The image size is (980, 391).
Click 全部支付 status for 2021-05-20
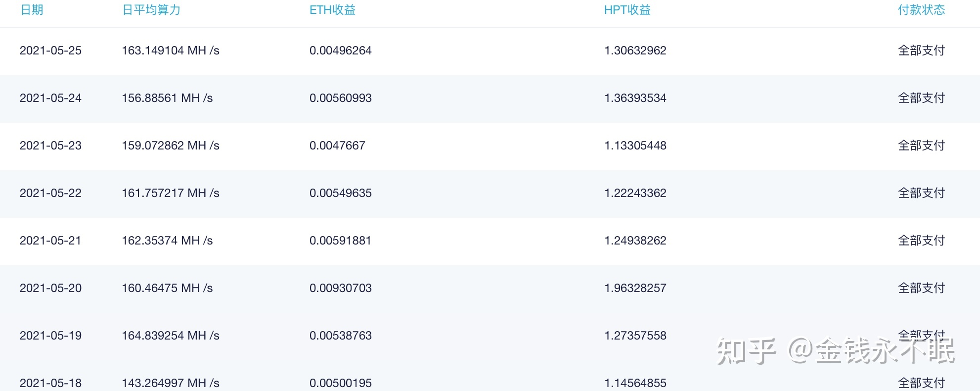[921, 288]
